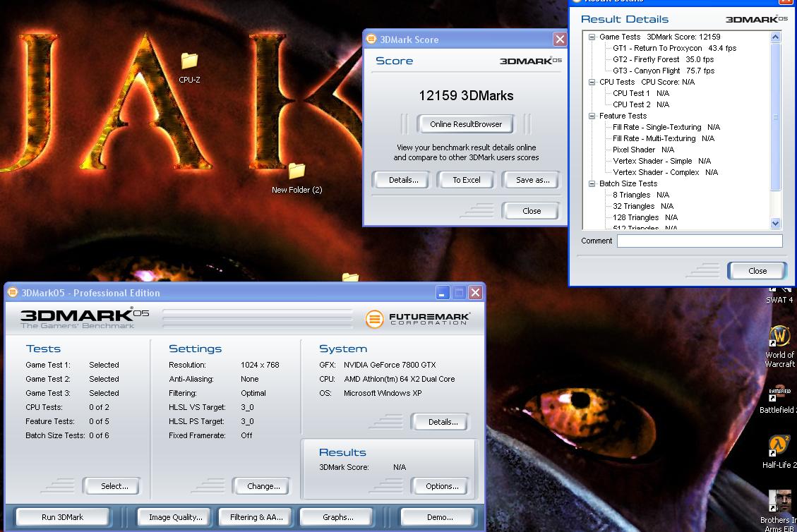This screenshot has width=797, height=532.
Task: Select Vertex Shader - Complex row
Action: pos(666,172)
